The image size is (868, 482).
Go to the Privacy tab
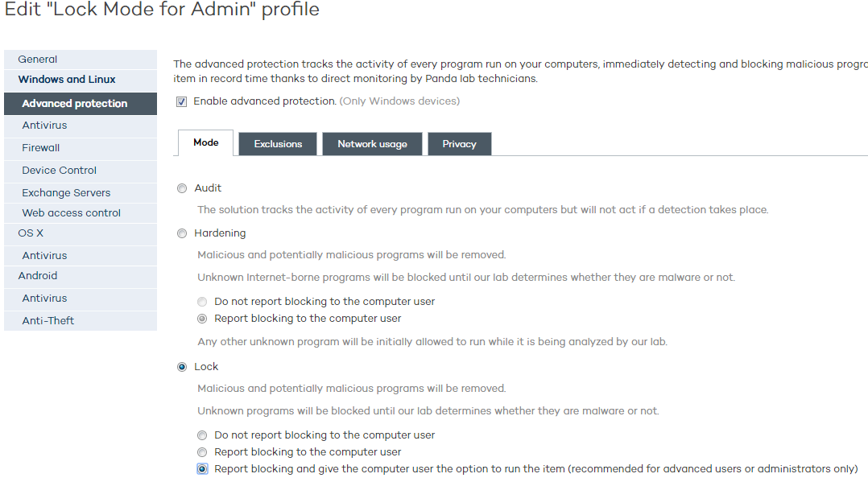click(459, 144)
